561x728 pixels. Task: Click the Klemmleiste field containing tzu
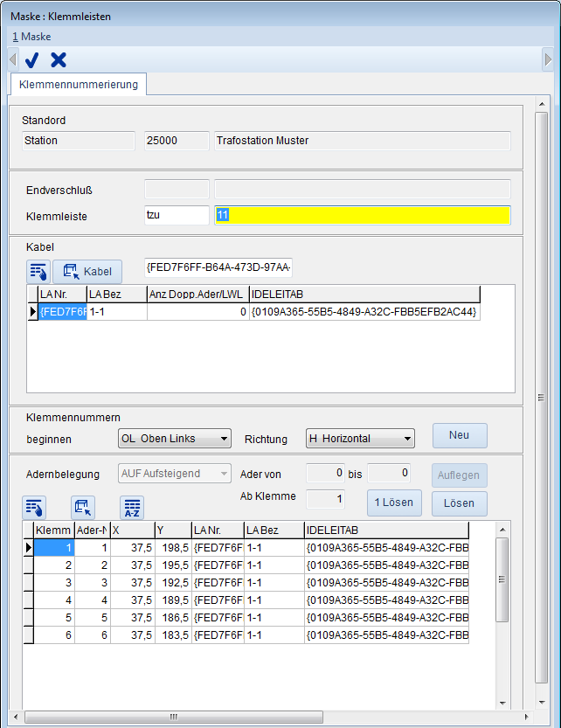pyautogui.click(x=177, y=215)
